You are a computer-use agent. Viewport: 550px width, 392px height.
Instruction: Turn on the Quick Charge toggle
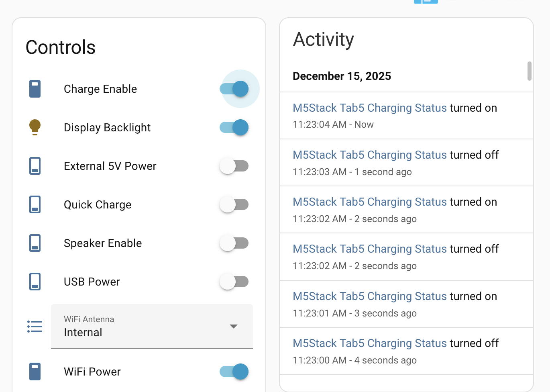click(234, 204)
